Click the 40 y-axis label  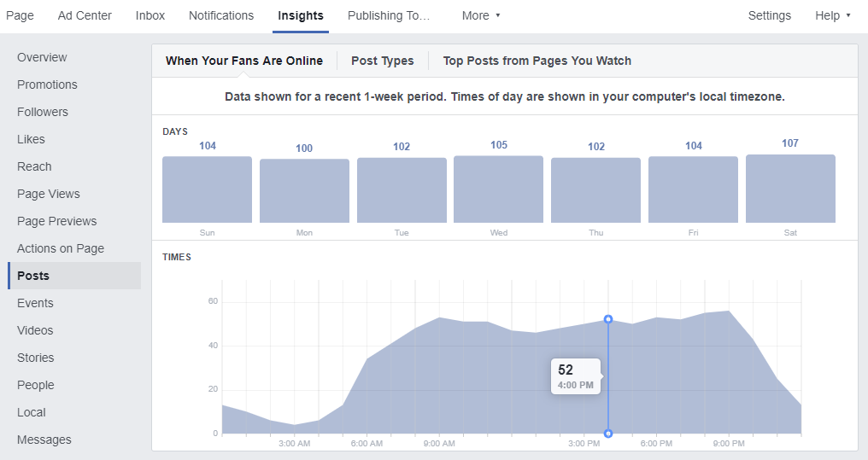click(x=213, y=346)
